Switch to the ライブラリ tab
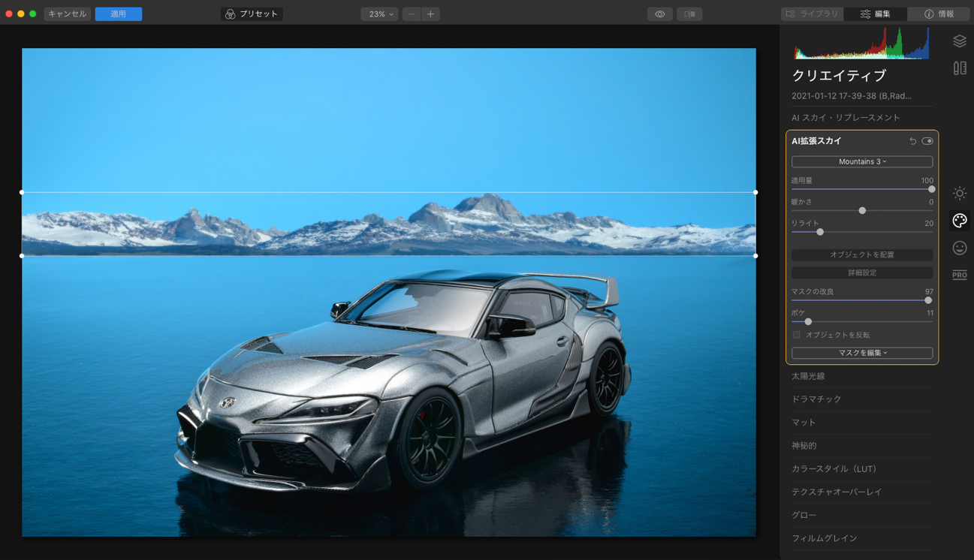The width and height of the screenshot is (974, 560). pos(812,14)
